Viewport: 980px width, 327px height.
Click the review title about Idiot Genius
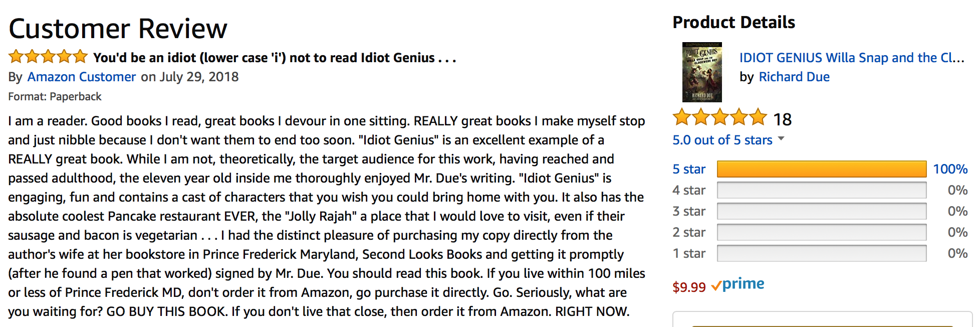[275, 58]
